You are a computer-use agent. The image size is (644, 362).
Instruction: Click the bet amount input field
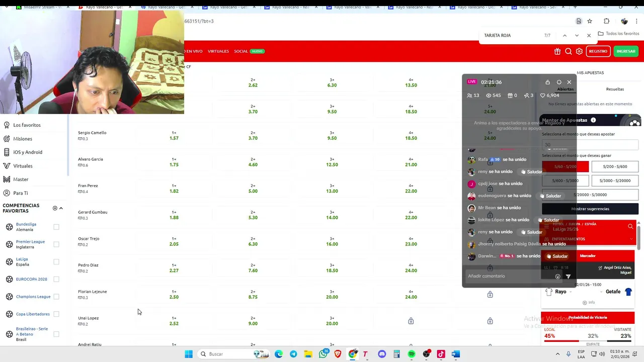pos(590,145)
